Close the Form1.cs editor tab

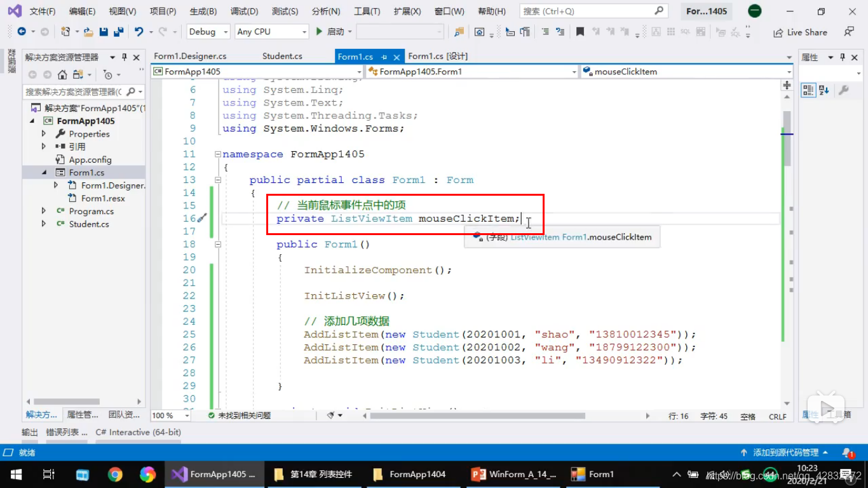[397, 57]
